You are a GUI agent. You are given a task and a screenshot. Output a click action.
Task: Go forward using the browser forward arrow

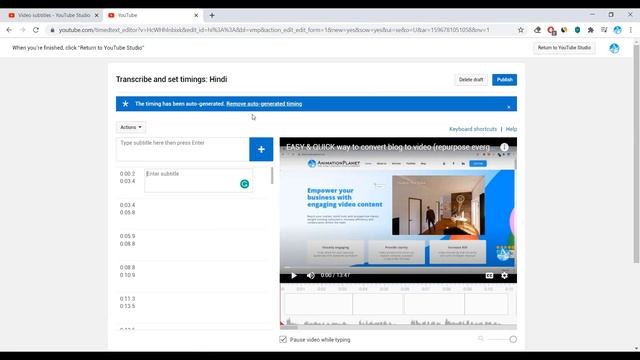(x=22, y=30)
